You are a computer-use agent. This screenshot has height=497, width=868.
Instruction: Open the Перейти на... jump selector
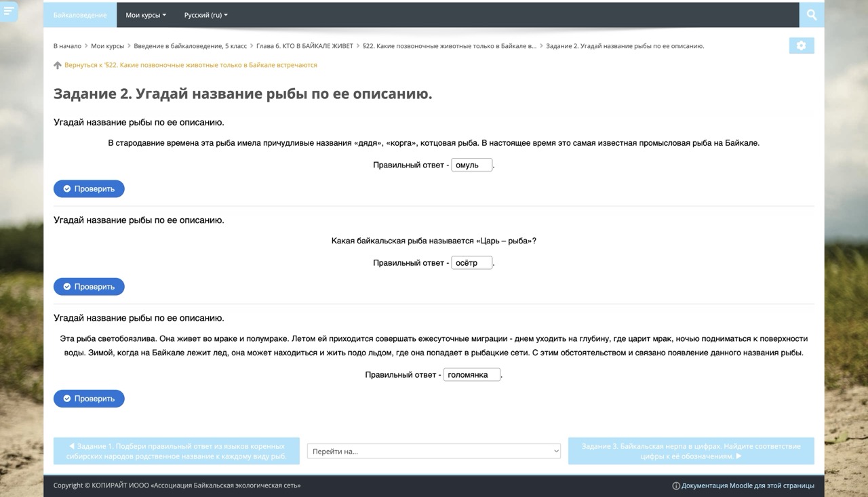[x=433, y=451]
